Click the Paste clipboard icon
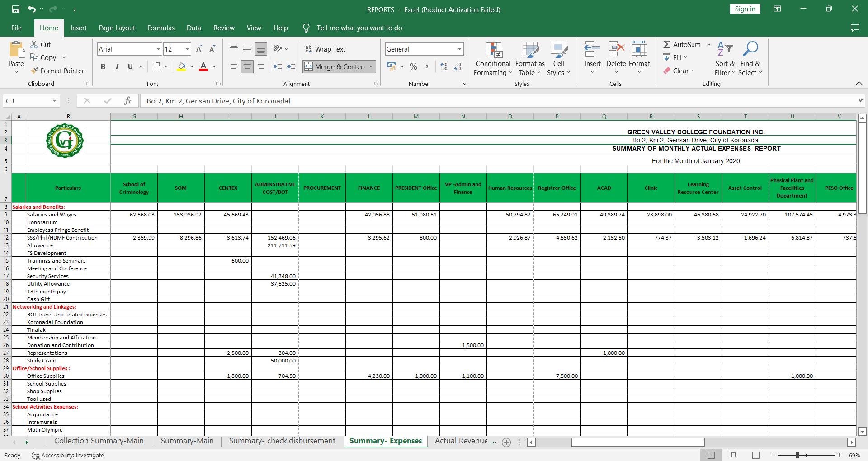This screenshot has width=868, height=461. (x=17, y=50)
